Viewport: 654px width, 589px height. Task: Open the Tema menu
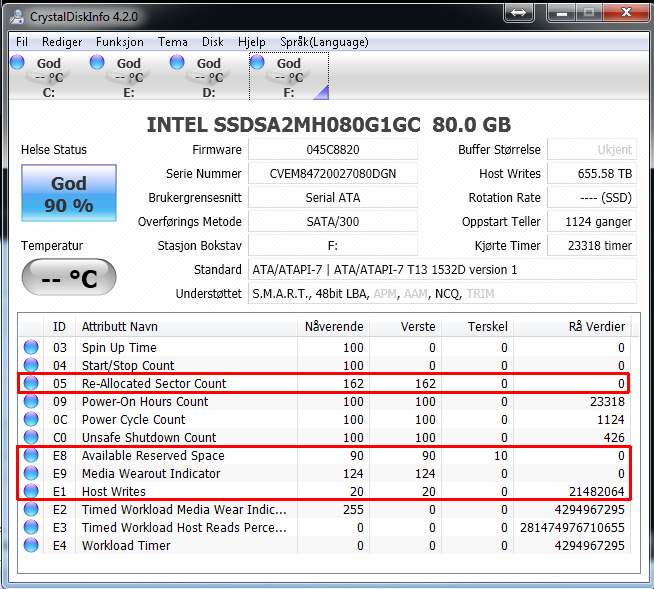pyautogui.click(x=172, y=42)
